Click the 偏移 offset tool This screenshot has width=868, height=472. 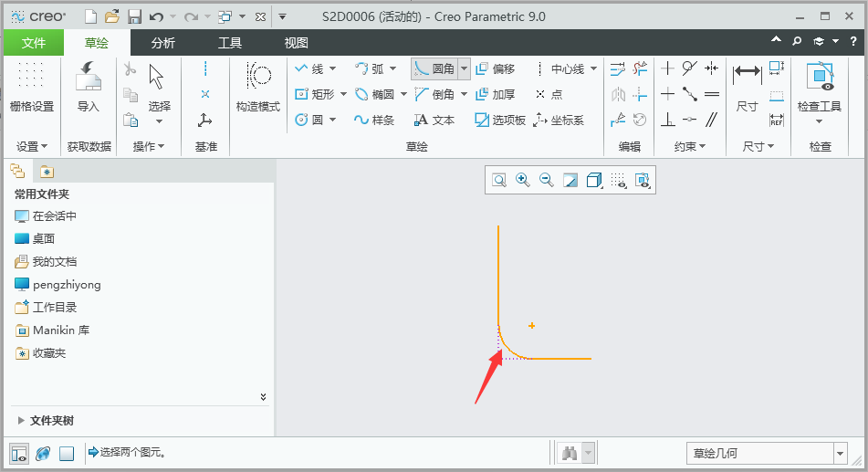click(x=496, y=68)
